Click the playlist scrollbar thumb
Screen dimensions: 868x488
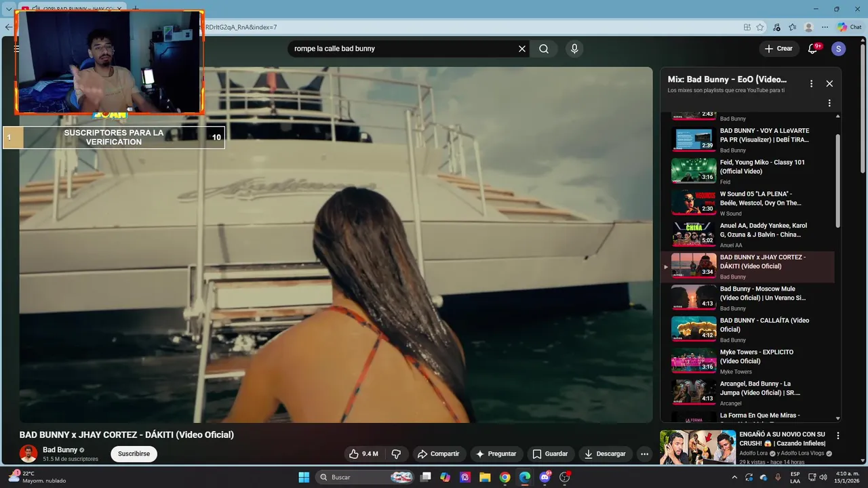point(838,182)
